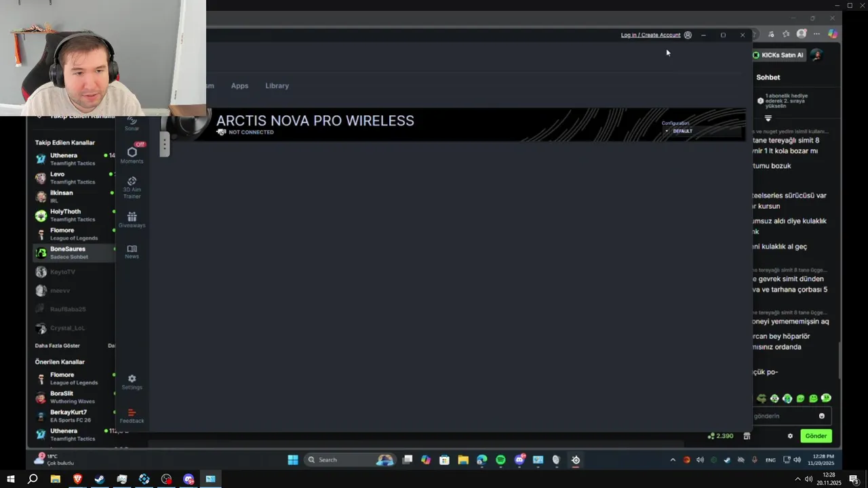The height and width of the screenshot is (488, 868).
Task: Click the account avatar icon beside Log in
Action: click(x=688, y=35)
